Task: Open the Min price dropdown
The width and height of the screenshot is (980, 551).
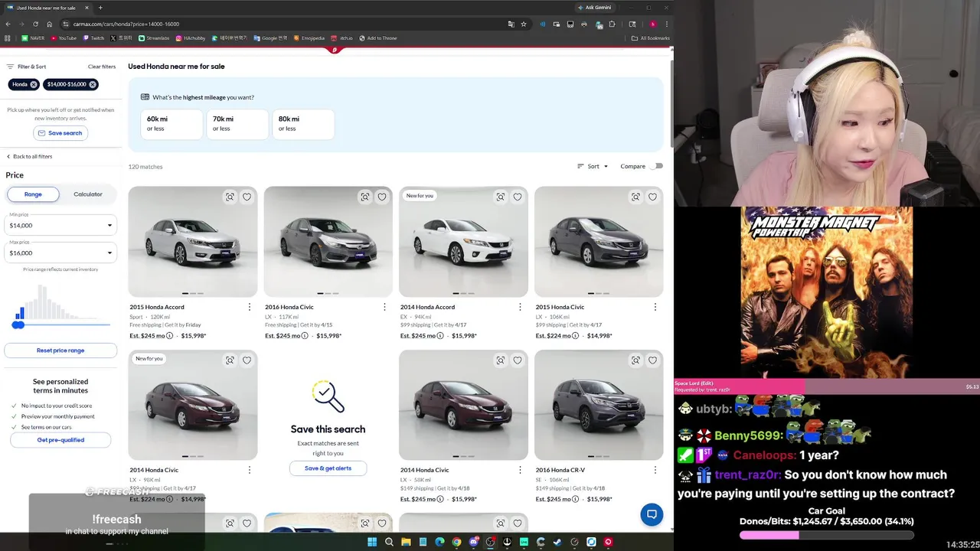Action: click(60, 226)
